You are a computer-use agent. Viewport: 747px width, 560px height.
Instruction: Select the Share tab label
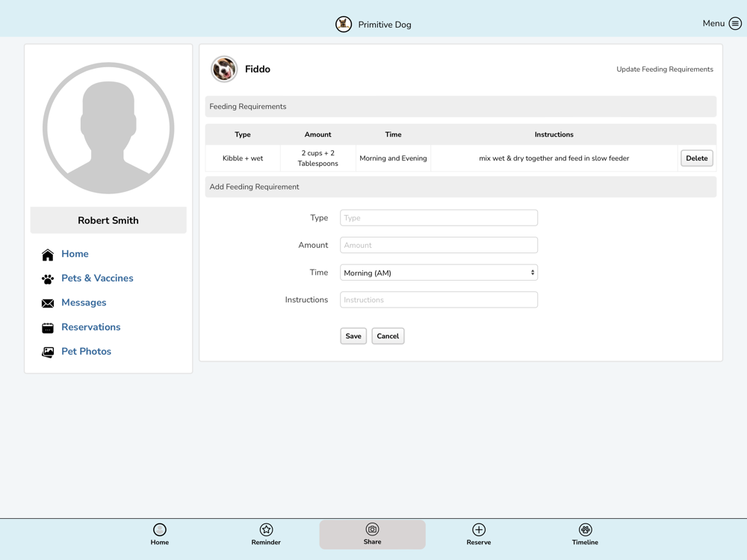pos(372,542)
